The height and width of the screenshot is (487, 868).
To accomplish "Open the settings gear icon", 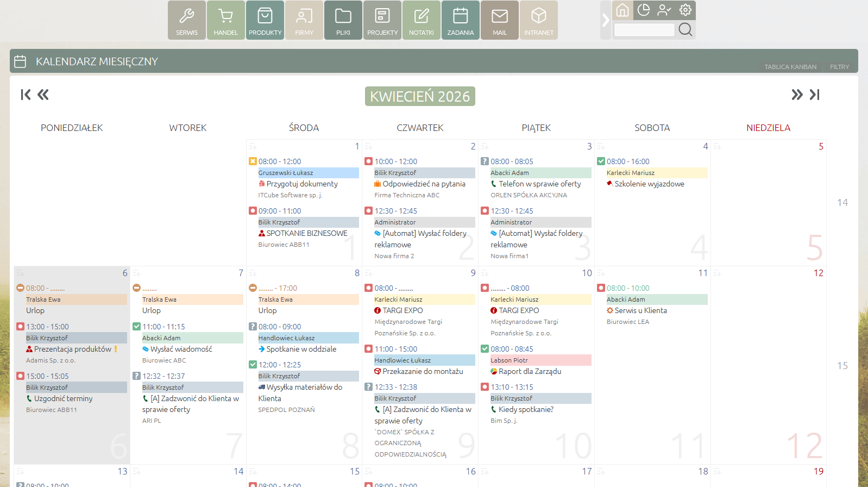I will pos(685,10).
